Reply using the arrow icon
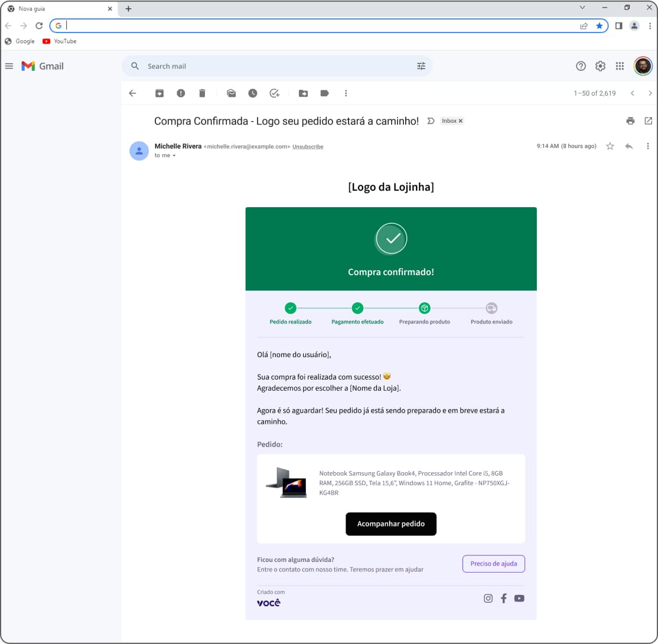This screenshot has height=644, width=658. pyautogui.click(x=629, y=146)
